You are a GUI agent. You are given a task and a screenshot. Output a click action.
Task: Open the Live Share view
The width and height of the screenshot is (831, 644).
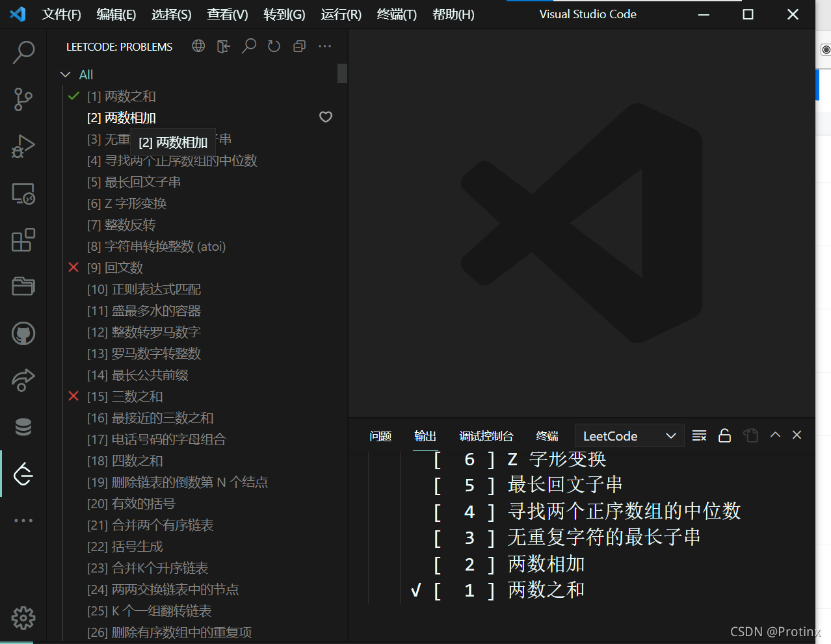click(23, 380)
